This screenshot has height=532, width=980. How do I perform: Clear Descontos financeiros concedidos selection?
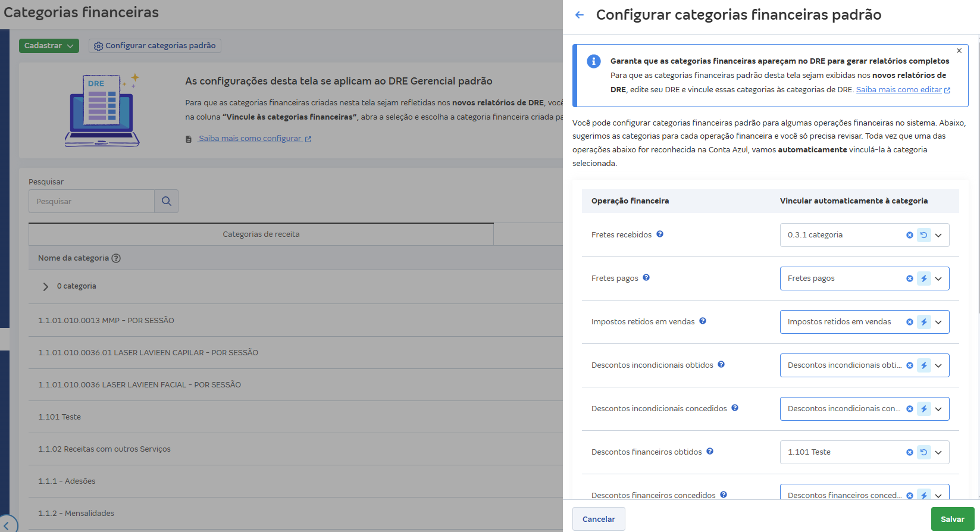(910, 495)
